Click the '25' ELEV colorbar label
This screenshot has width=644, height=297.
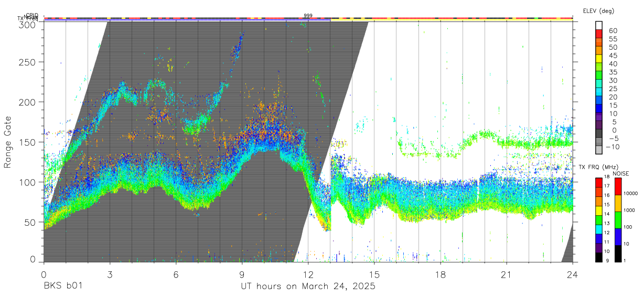[x=613, y=89]
